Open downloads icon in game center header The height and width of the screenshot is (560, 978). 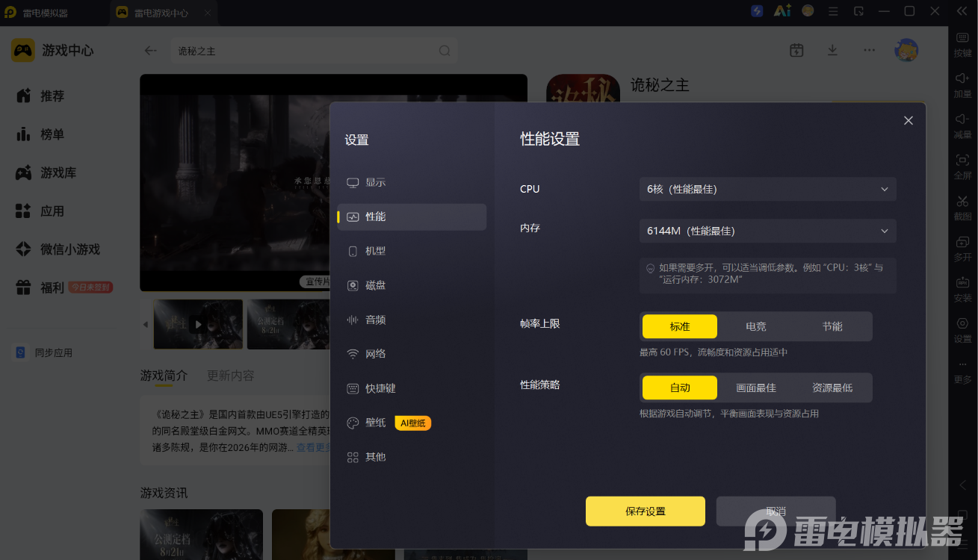click(832, 50)
